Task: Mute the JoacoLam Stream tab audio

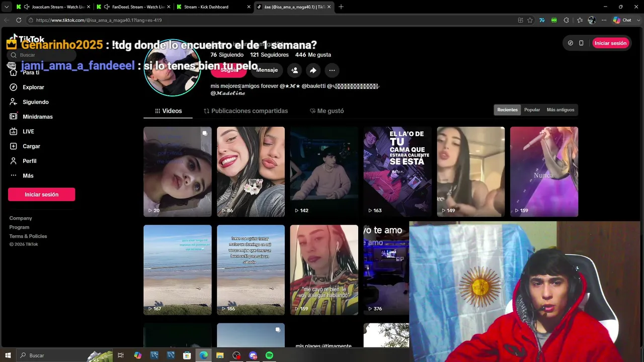Action: click(x=26, y=7)
